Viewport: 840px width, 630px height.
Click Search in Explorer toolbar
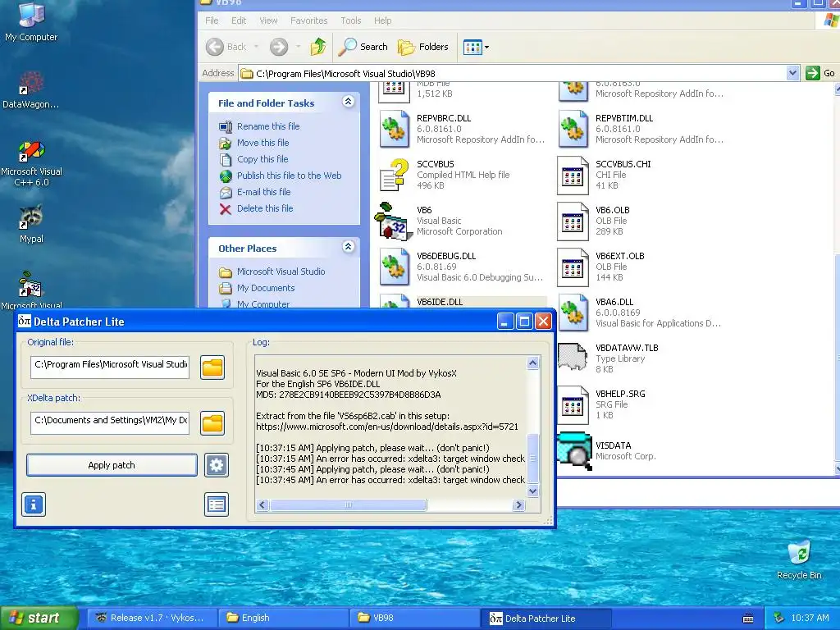pos(363,47)
